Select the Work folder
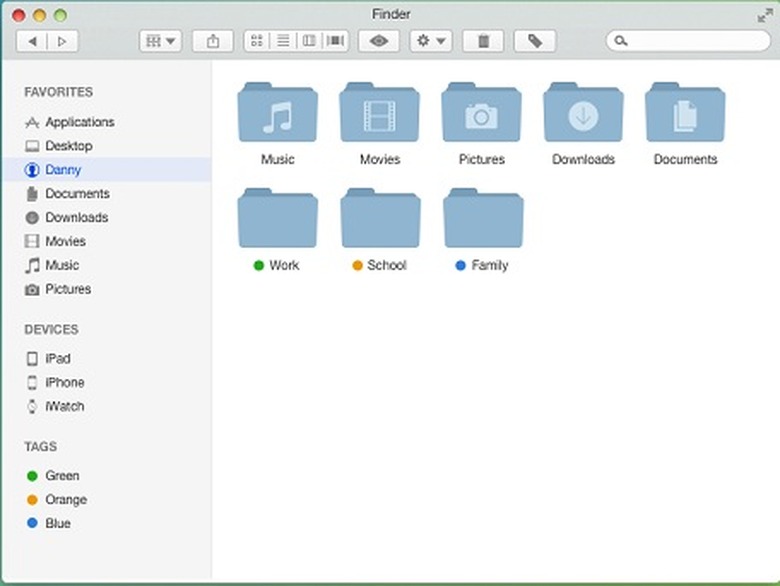780x586 pixels. (x=278, y=218)
